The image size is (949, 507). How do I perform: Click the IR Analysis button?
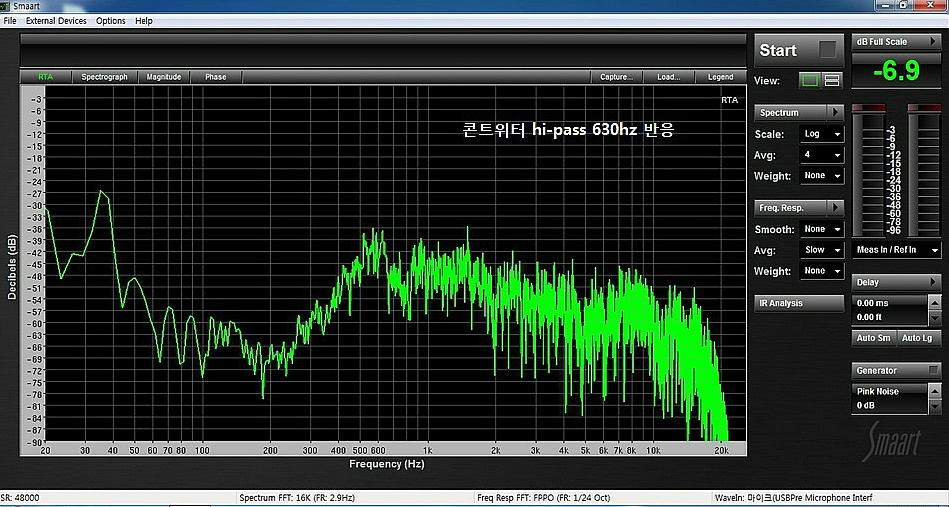799,303
